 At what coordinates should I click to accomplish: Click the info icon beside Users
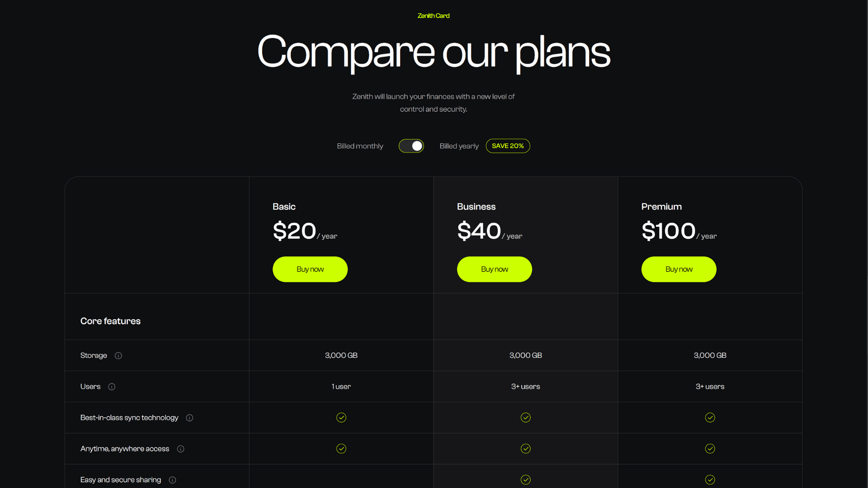[112, 387]
